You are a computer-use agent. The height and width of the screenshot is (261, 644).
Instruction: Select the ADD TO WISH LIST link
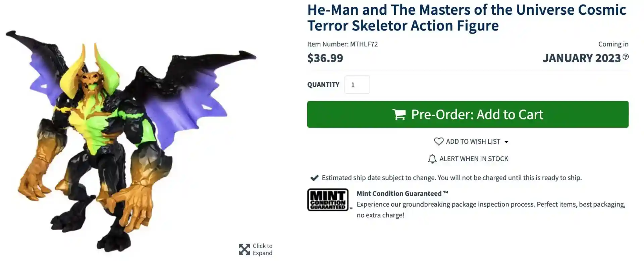(473, 142)
